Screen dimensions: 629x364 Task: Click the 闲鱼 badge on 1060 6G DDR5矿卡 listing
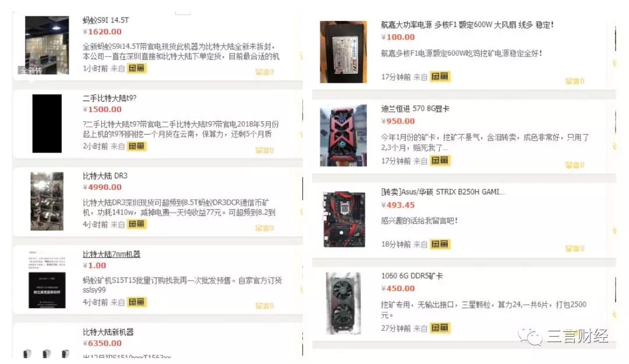[440, 328]
